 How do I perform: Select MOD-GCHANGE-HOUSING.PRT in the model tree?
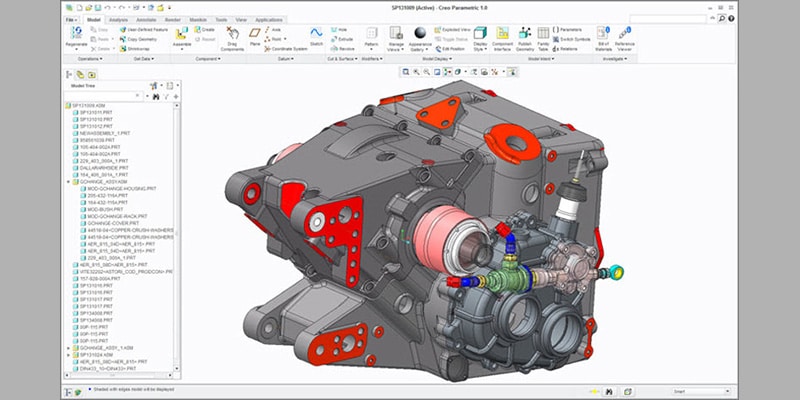click(118, 188)
